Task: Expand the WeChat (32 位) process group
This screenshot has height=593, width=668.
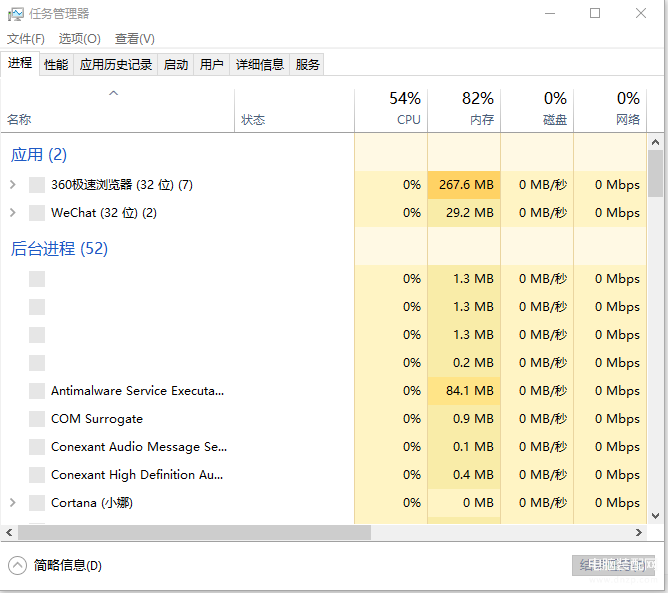Action: (13, 213)
